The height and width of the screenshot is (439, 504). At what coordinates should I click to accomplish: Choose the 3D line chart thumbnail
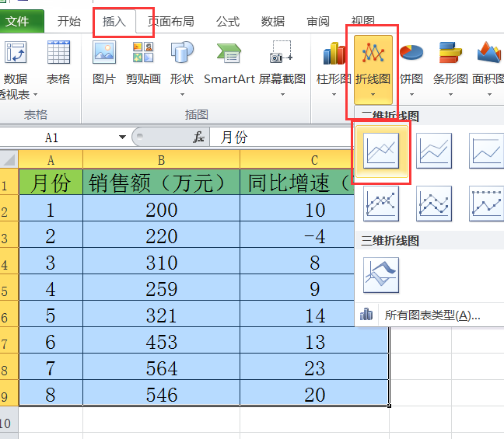(381, 275)
